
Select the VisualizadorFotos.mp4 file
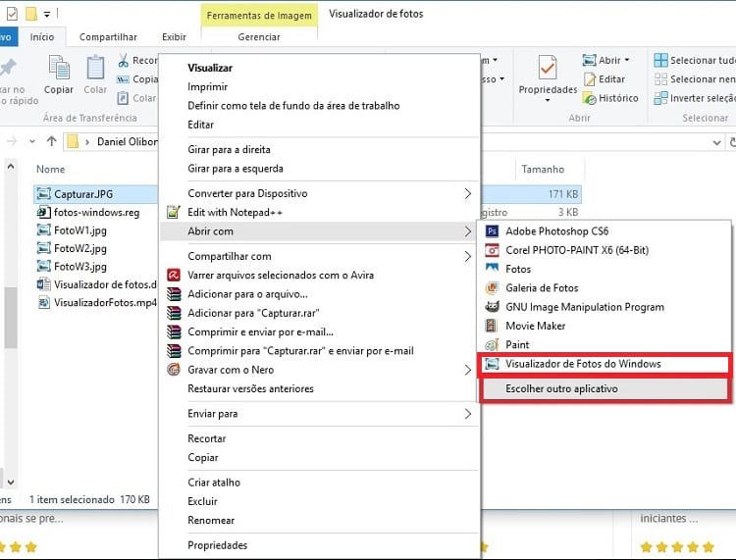(x=97, y=302)
